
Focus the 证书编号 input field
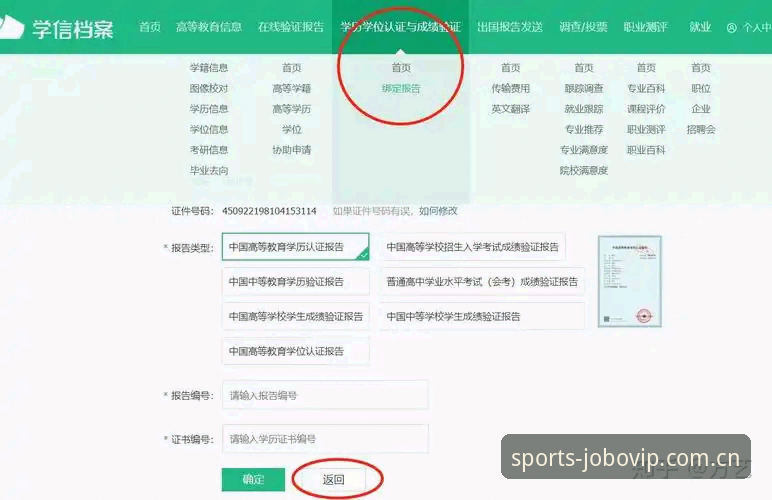coord(325,438)
